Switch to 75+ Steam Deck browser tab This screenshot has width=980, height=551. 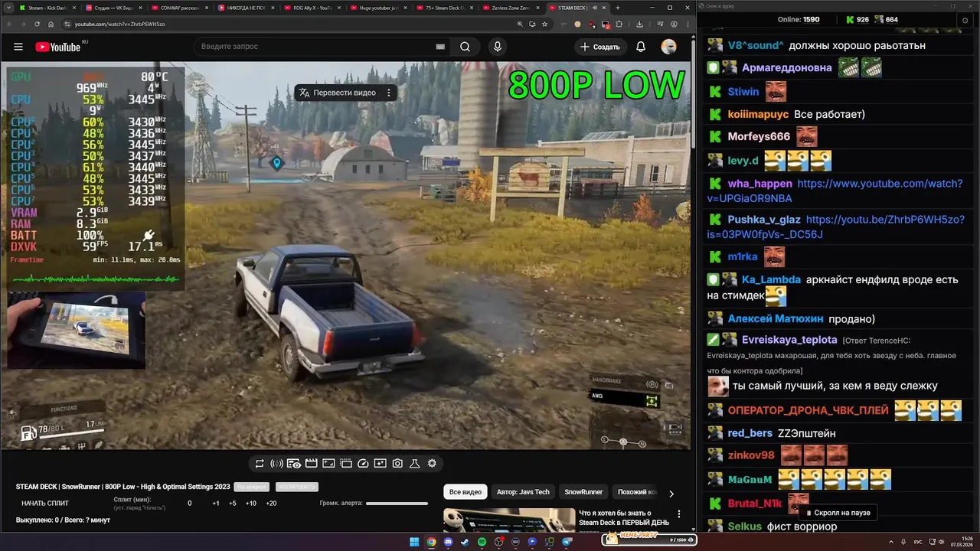click(445, 8)
